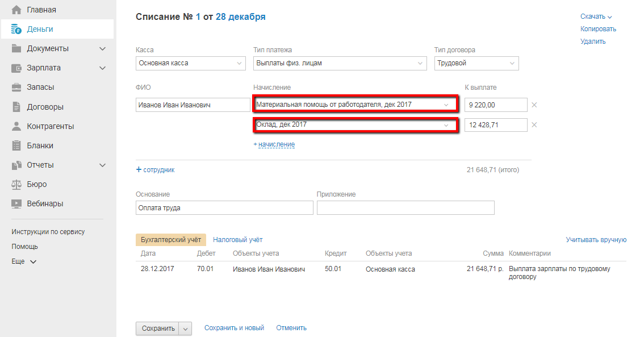Switch to Бухгалтерский учёт tab
644x337 pixels.
tap(171, 240)
